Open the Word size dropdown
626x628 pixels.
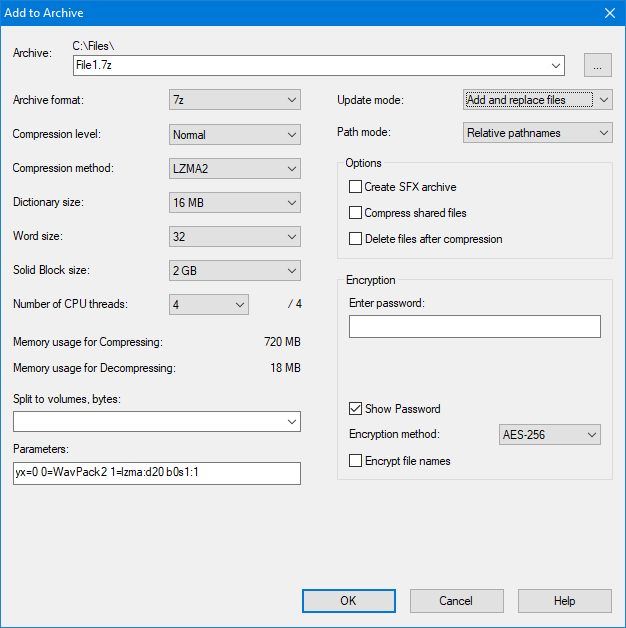(235, 237)
